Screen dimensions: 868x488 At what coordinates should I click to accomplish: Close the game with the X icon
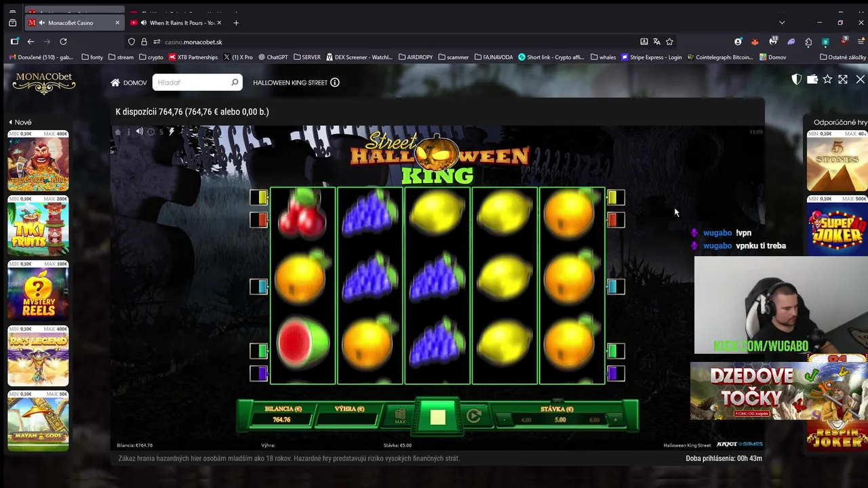[860, 79]
